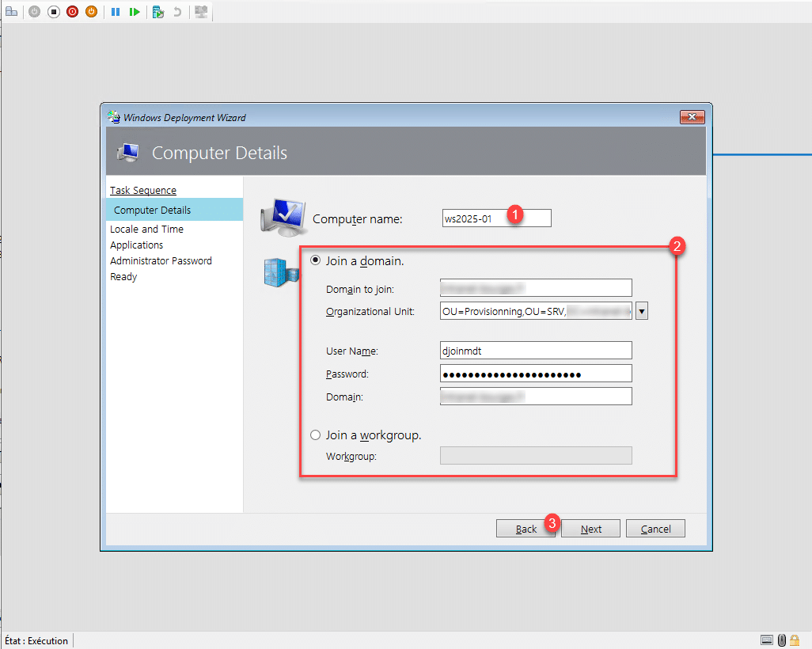Select the Join a domain option

tap(316, 260)
